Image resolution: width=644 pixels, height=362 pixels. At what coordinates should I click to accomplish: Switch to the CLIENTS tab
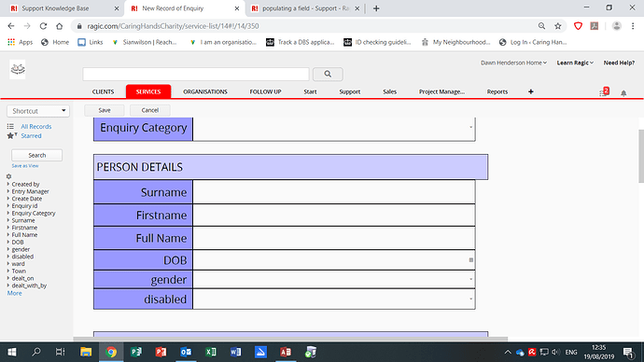click(x=103, y=91)
